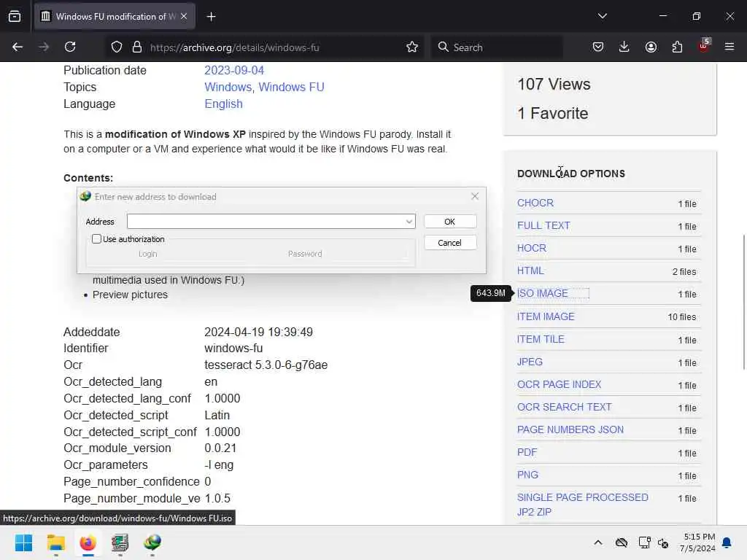Image resolution: width=747 pixels, height=560 pixels.
Task: Open the FULL TEXT download option
Action: coord(543,225)
